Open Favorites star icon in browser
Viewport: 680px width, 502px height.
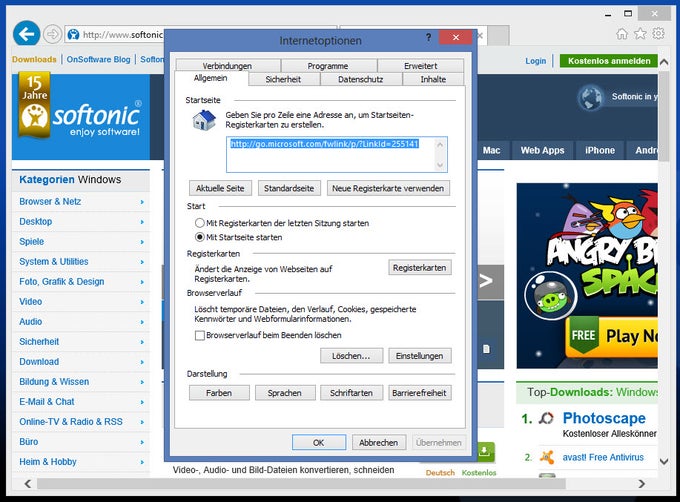coord(640,34)
